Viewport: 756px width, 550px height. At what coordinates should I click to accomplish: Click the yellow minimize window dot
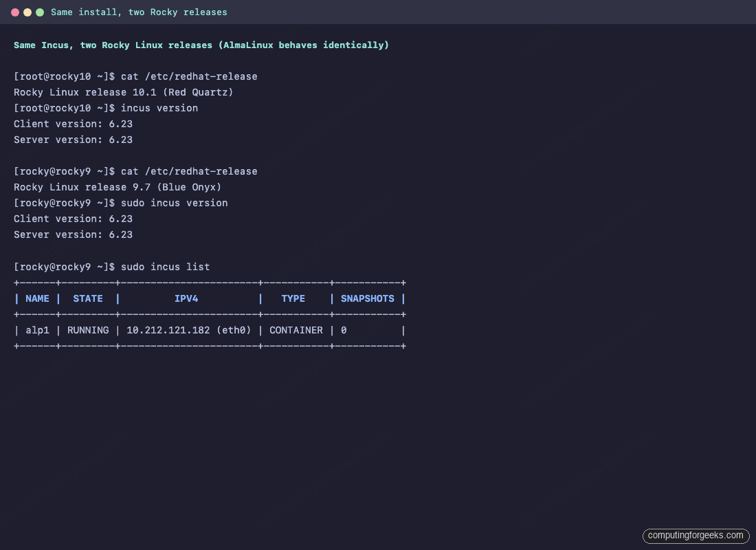point(27,12)
